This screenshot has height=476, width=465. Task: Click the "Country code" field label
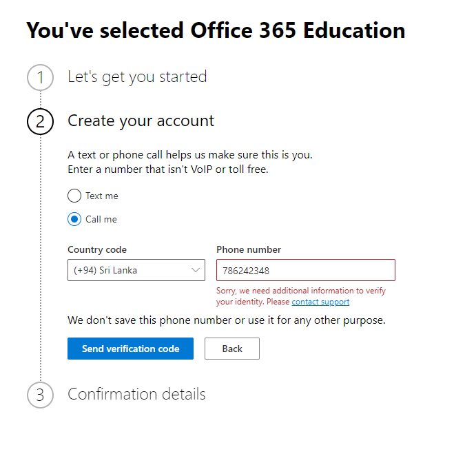[x=97, y=249]
